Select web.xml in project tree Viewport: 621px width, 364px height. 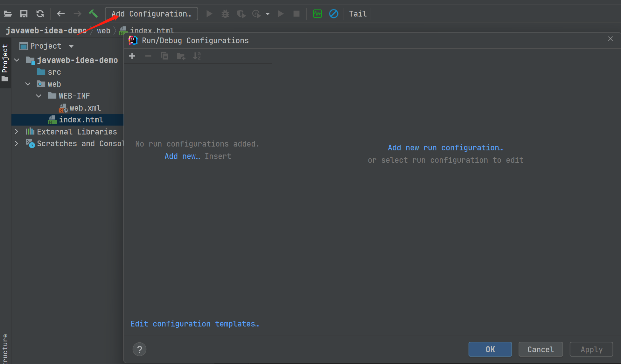(x=85, y=108)
